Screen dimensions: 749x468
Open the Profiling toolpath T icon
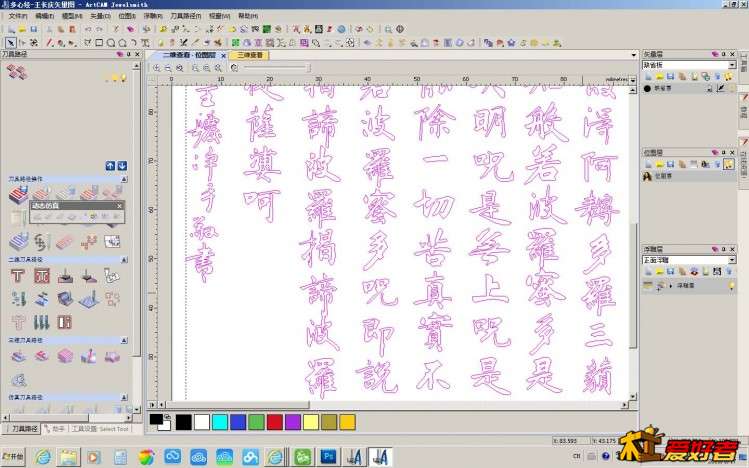[18, 276]
